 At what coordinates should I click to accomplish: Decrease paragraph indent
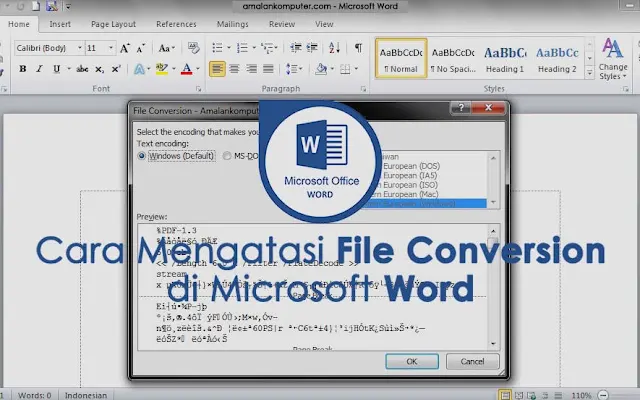click(x=296, y=48)
